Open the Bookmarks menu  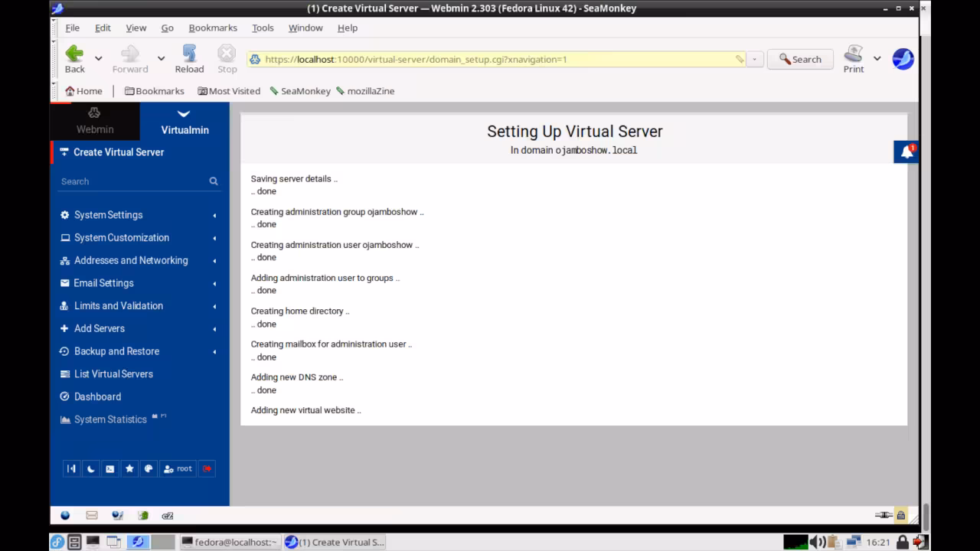pos(213,28)
